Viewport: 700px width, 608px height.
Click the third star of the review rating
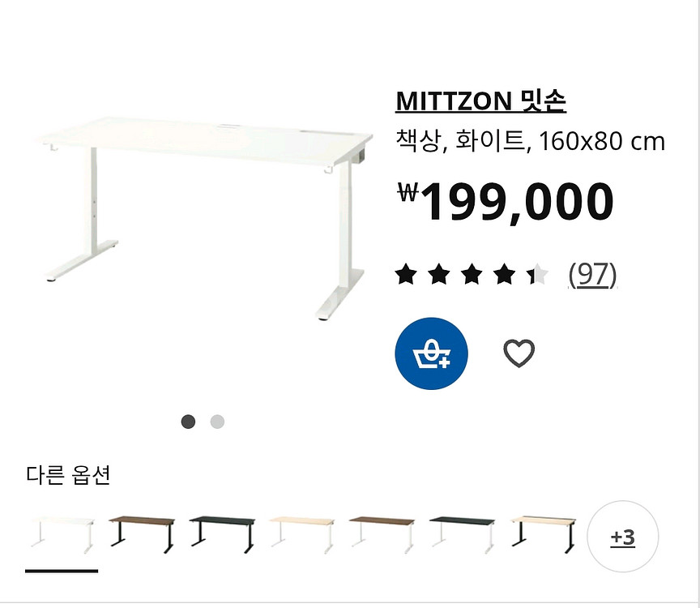point(472,276)
